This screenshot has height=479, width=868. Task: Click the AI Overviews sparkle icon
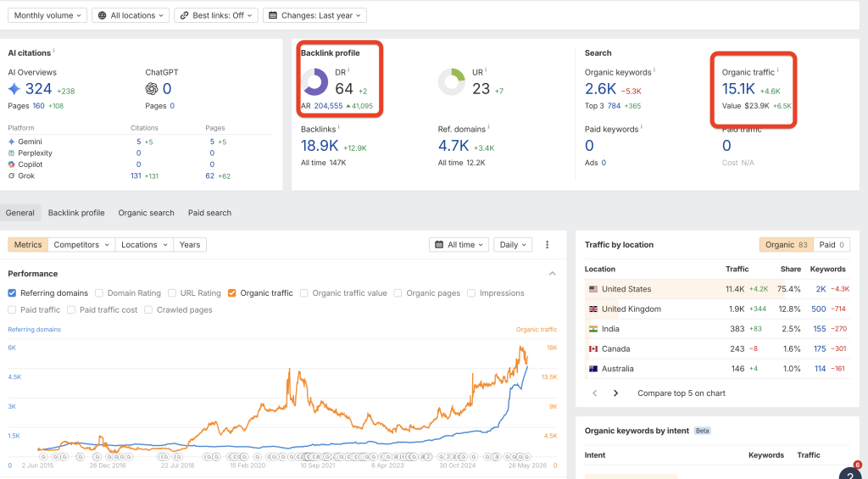click(14, 89)
